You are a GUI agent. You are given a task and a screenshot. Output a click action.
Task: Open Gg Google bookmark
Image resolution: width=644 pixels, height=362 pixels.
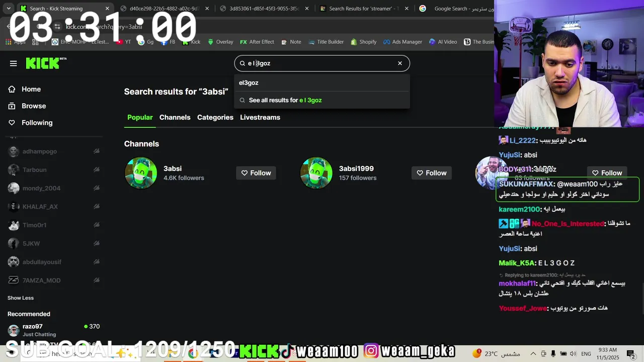click(x=146, y=42)
